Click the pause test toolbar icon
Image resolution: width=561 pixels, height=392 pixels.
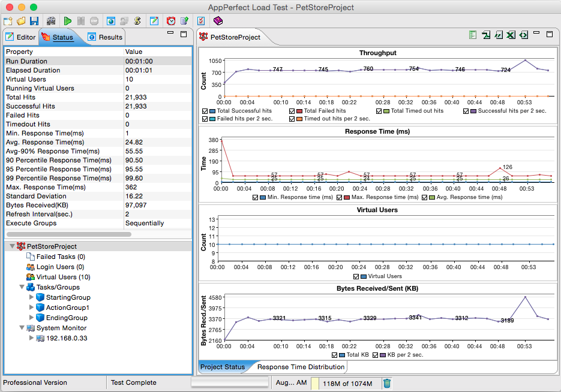81,21
